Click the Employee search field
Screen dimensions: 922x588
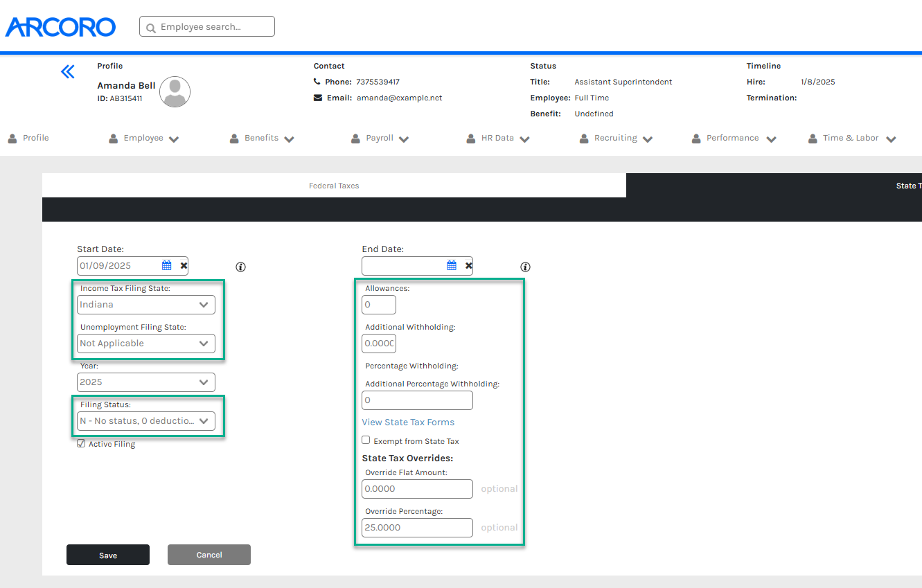point(207,26)
